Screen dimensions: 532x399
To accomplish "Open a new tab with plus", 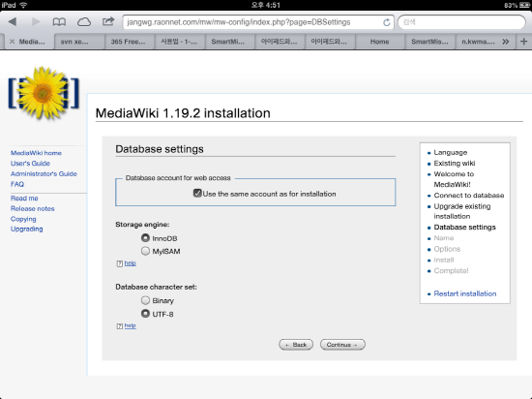I will [x=524, y=42].
